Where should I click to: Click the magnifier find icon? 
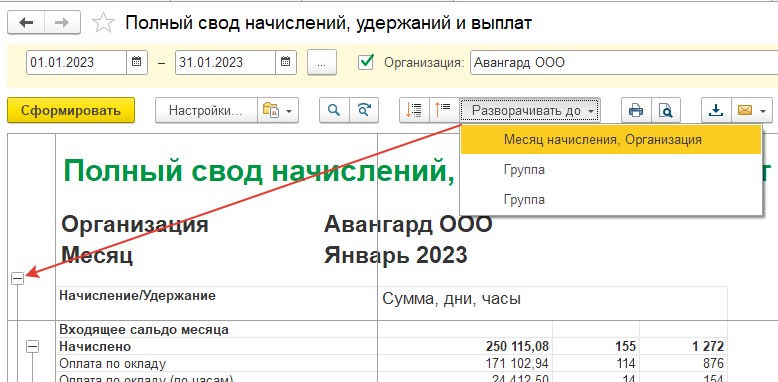[x=334, y=110]
